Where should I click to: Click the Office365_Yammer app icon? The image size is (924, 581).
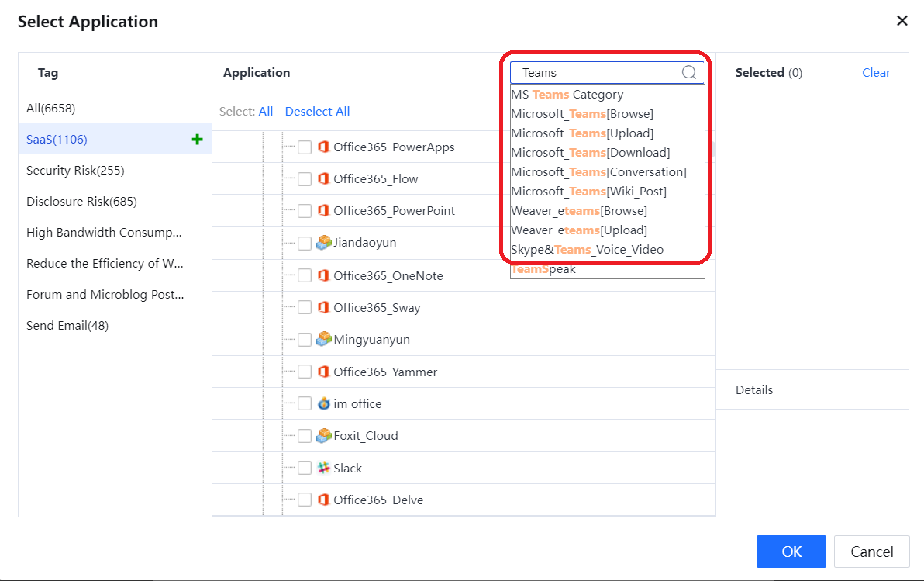point(323,372)
